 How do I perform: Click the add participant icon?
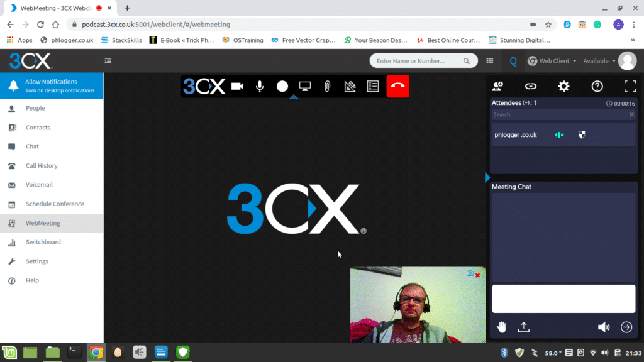click(x=498, y=86)
